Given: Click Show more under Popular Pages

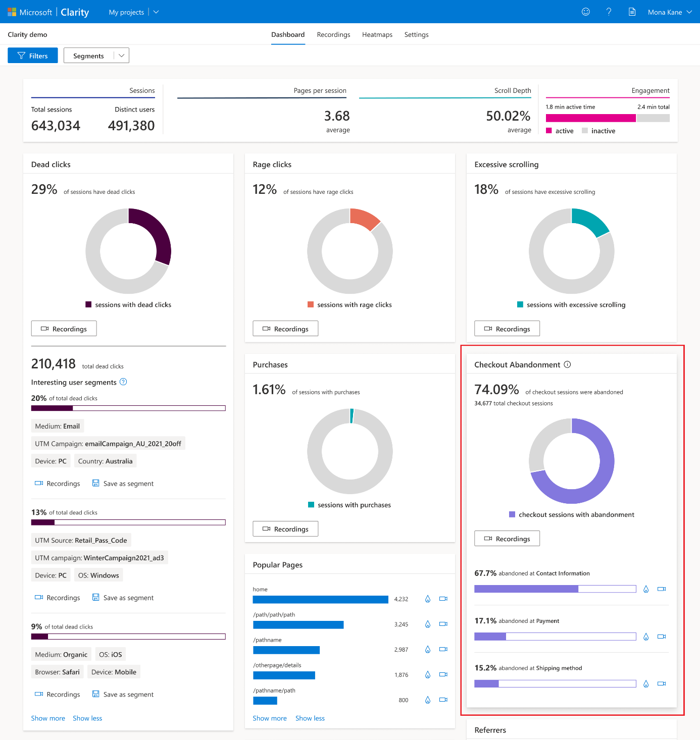Looking at the screenshot, I should pos(269,718).
